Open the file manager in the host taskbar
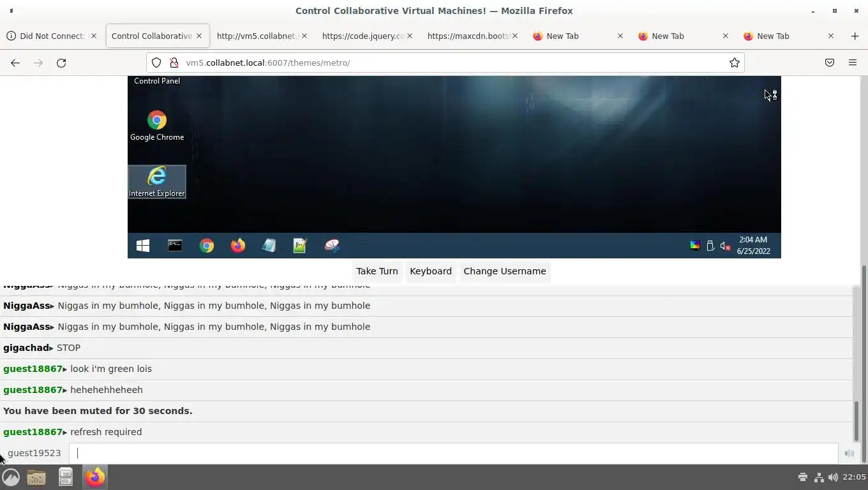Screen dimensions: 868x490 36,477
